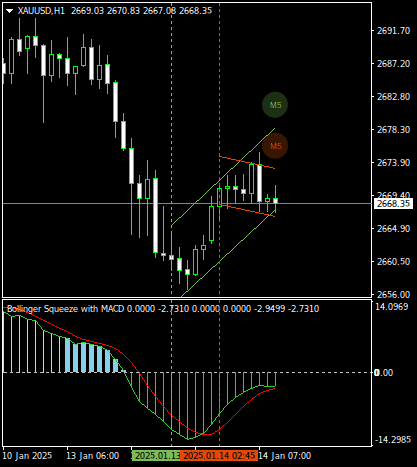Viewport: 417px width, 467px height.
Task: Click the 2656.00 price axis label
Action: pyautogui.click(x=393, y=295)
